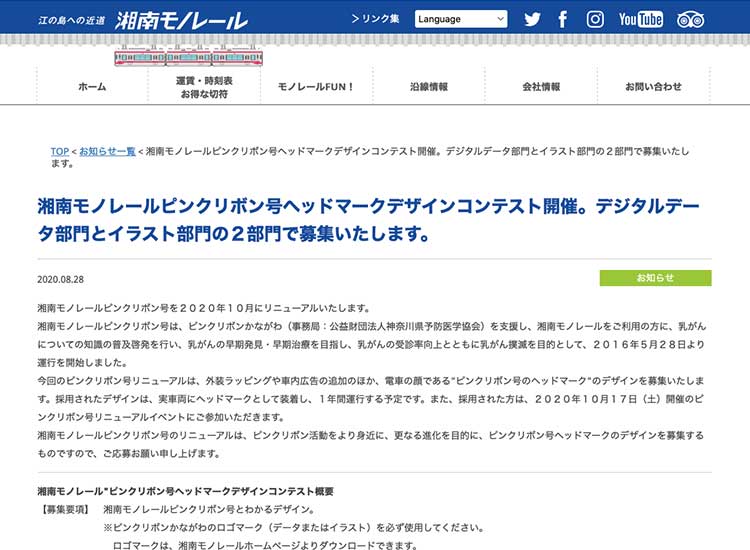Select the 沿線情報 menu item
750x550 pixels.
(429, 87)
